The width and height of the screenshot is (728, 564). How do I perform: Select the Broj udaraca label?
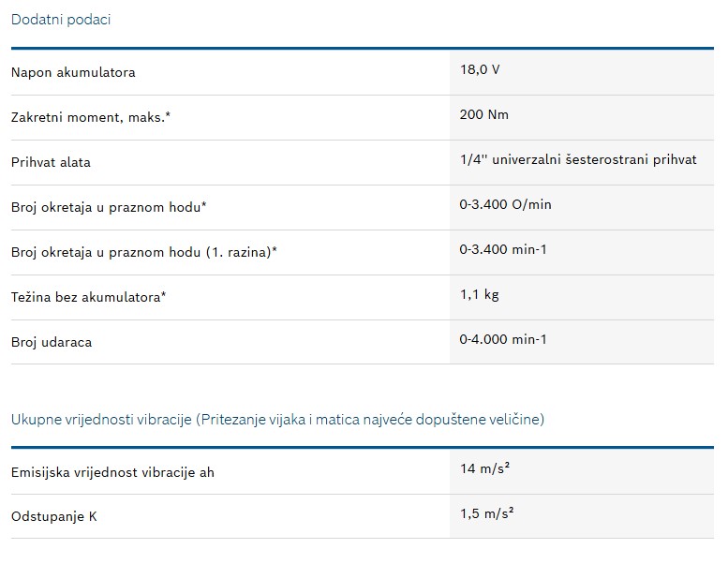52,342
